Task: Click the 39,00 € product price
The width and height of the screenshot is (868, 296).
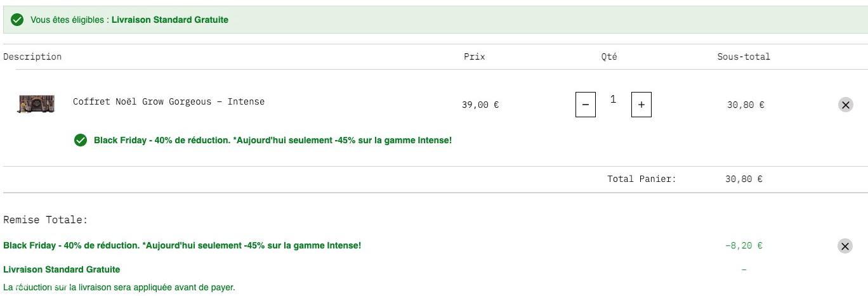Action: 480,105
